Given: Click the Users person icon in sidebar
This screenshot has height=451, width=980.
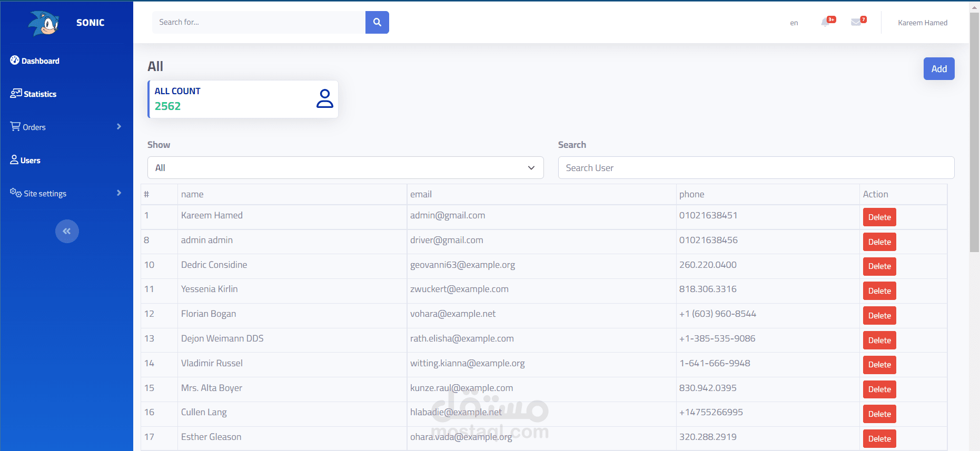Looking at the screenshot, I should [x=14, y=159].
